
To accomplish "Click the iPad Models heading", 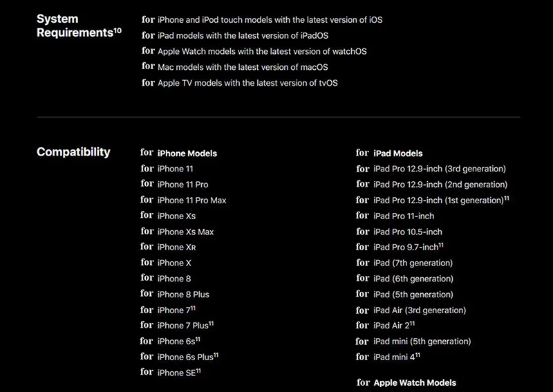I will (398, 153).
